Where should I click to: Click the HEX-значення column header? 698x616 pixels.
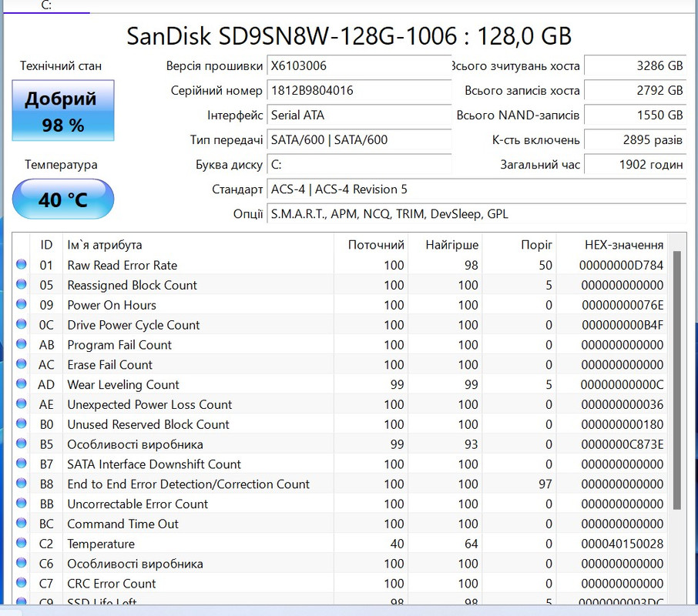click(x=612, y=245)
